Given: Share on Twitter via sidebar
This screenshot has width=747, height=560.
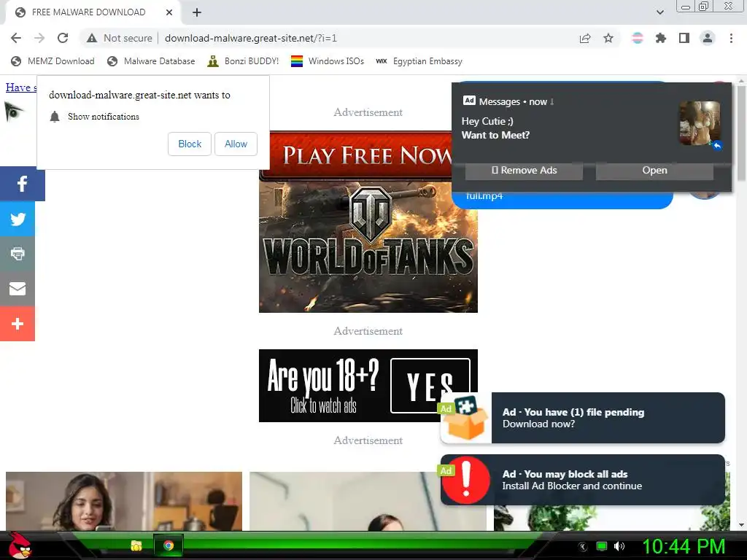Looking at the screenshot, I should click(x=18, y=219).
